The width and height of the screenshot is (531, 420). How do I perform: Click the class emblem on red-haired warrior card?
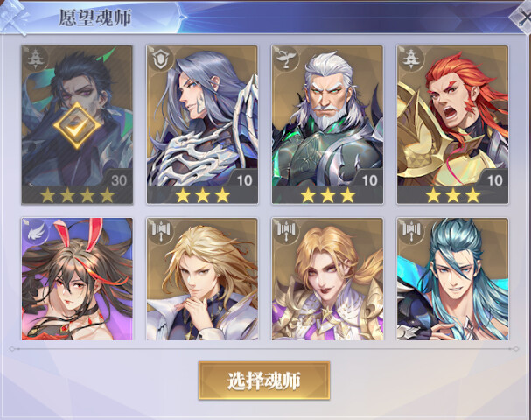coord(409,59)
